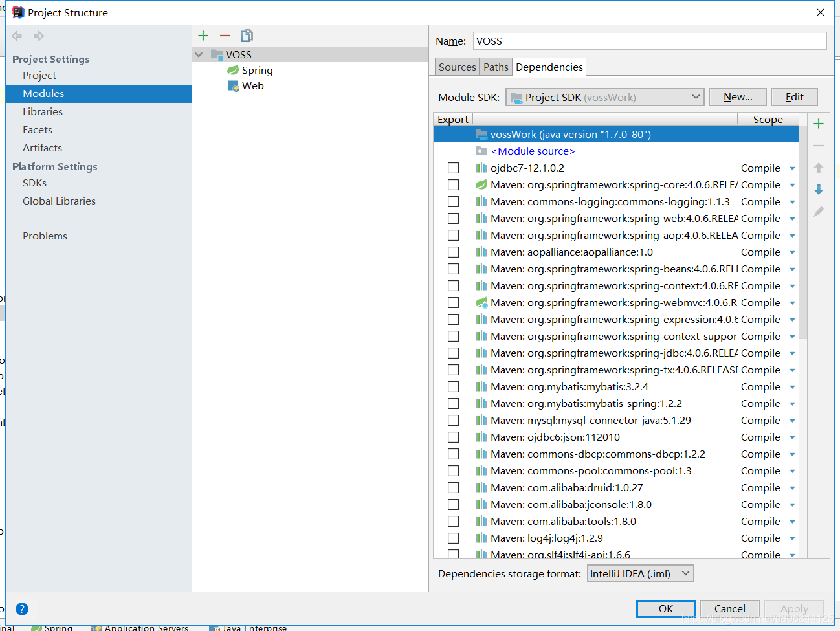Check export for commons-dbcp:1.2.2
Image resolution: width=840 pixels, height=631 pixels.
(453, 454)
